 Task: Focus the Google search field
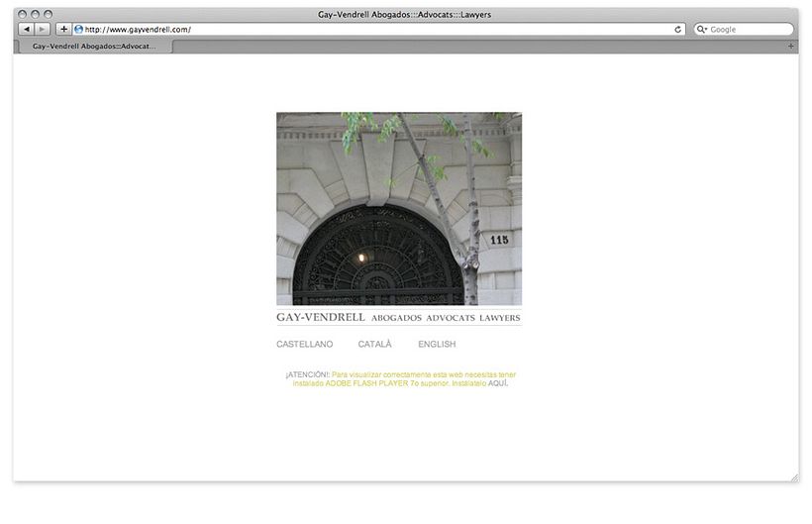[x=744, y=30]
